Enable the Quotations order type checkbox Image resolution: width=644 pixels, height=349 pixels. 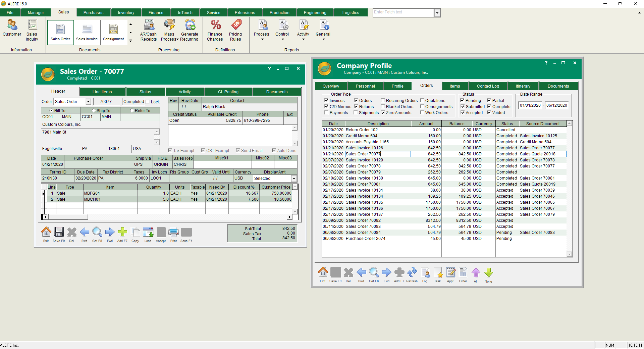pyautogui.click(x=422, y=101)
